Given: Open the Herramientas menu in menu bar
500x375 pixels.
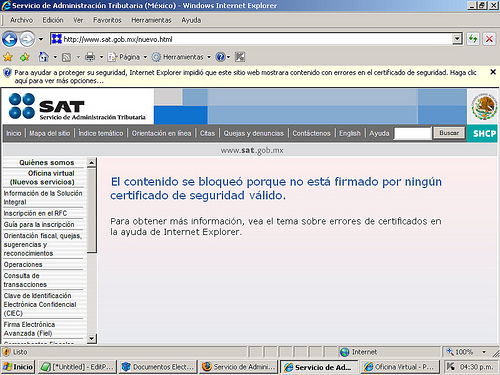Looking at the screenshot, I should click(151, 20).
